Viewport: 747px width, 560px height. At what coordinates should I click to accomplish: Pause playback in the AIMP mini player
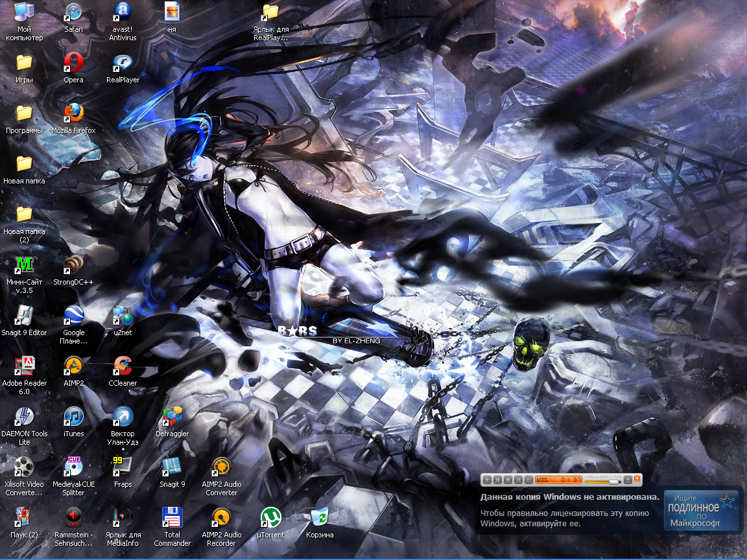click(x=497, y=480)
